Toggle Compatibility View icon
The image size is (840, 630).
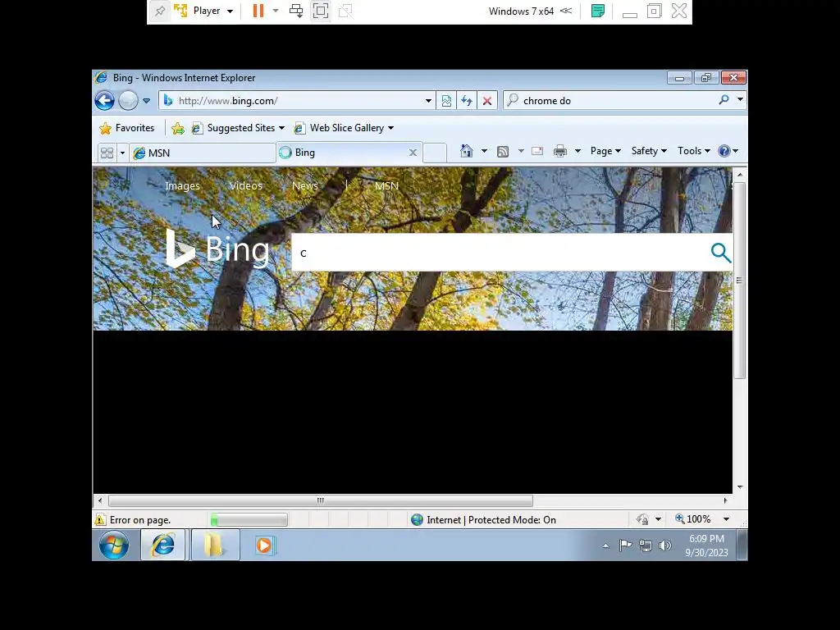coord(446,101)
